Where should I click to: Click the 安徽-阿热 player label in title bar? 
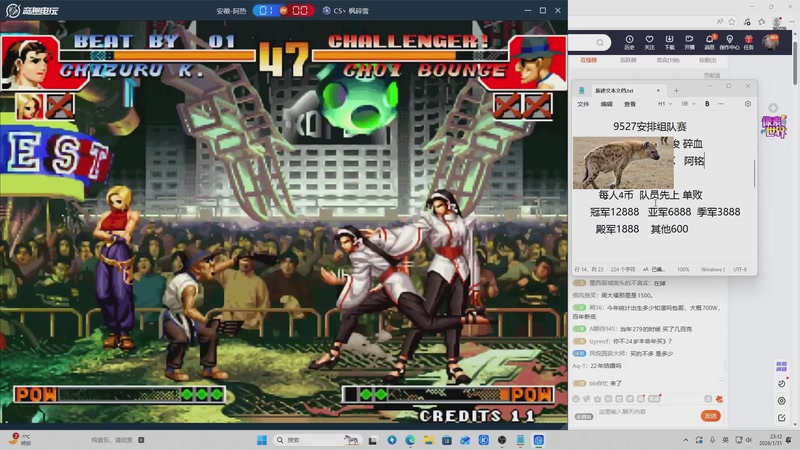pos(231,11)
